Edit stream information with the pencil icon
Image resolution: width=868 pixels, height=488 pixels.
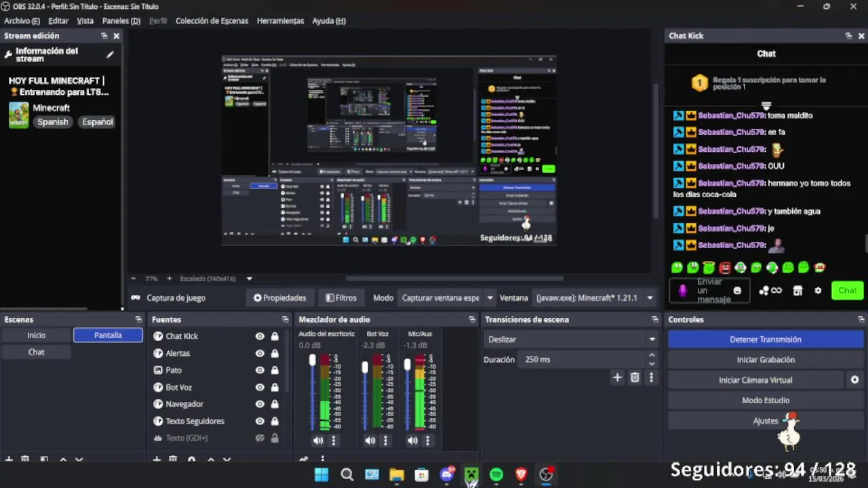[110, 55]
